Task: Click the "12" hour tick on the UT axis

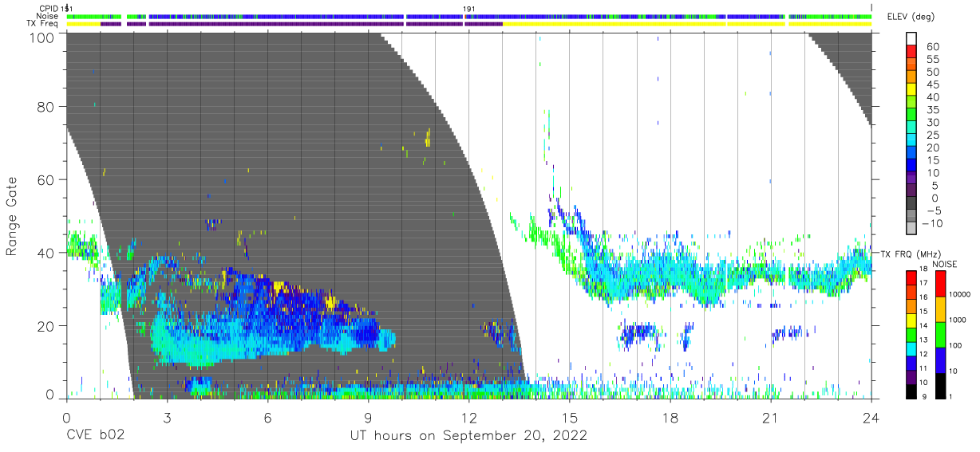Action: (x=468, y=418)
